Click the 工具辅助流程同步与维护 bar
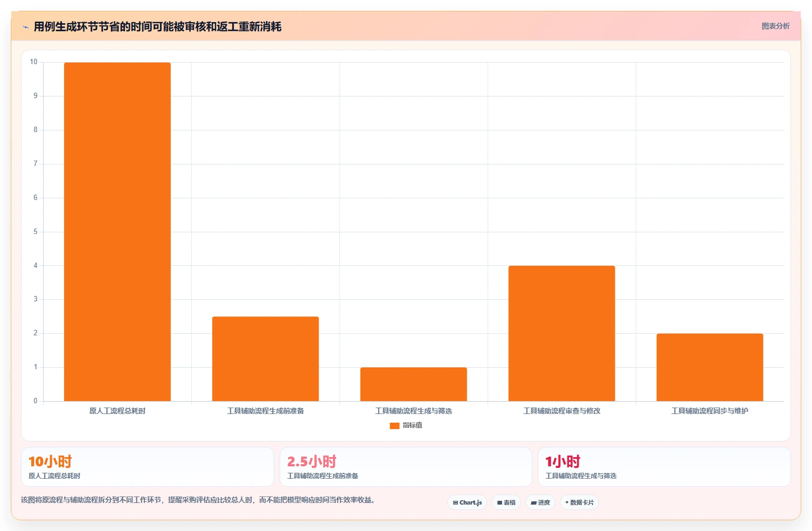This screenshot has width=812, height=531. pos(710,367)
